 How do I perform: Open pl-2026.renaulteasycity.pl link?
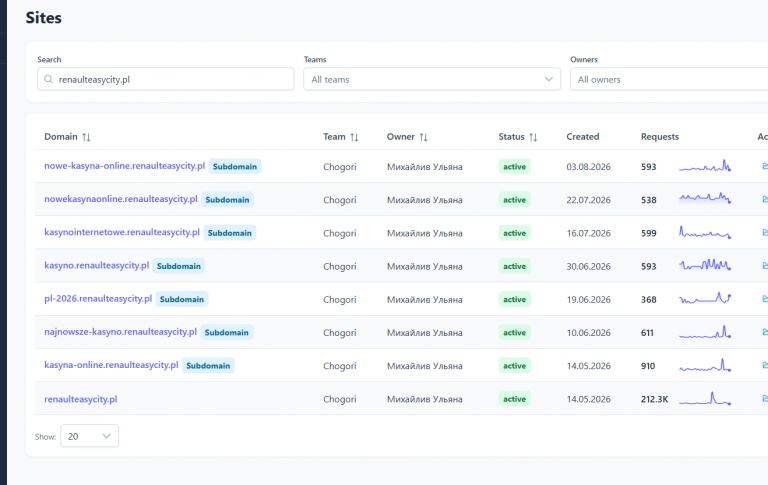[98, 299]
